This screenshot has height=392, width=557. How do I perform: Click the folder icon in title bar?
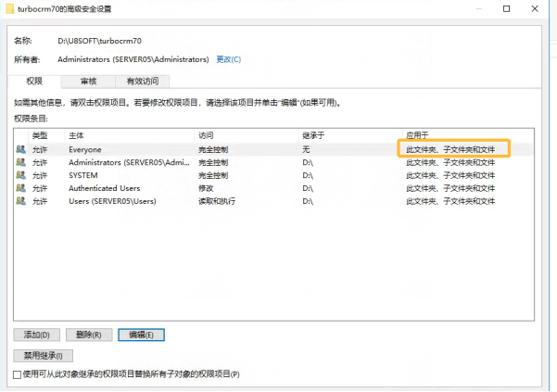point(10,9)
